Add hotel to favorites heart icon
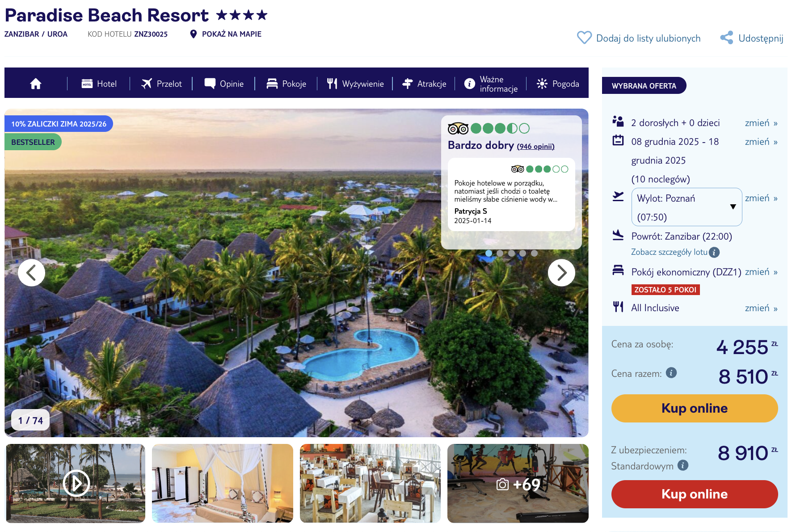The width and height of the screenshot is (792, 532). (x=584, y=38)
